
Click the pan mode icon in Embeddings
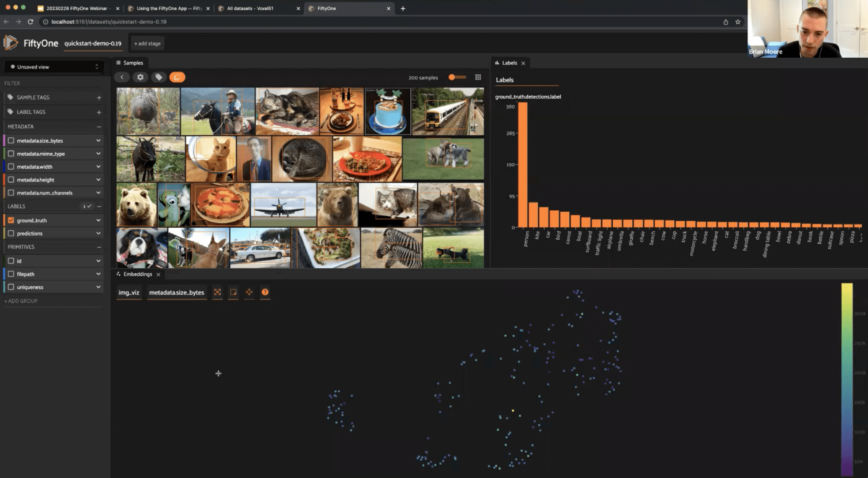[249, 292]
